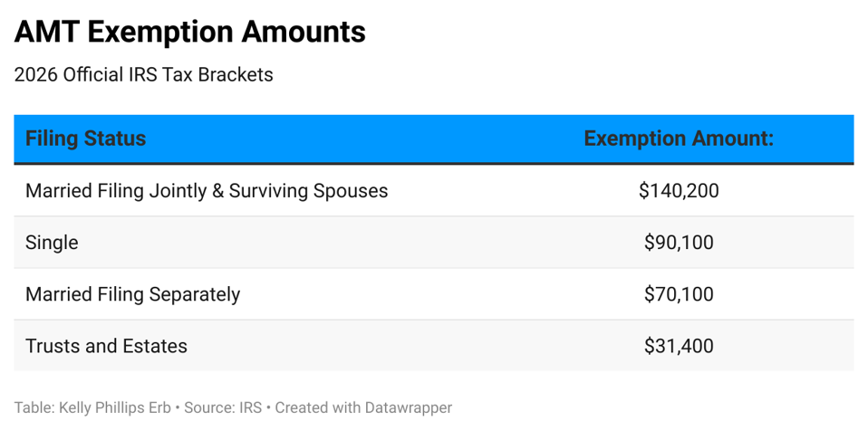Click the $31,400 exemption amount
Viewport: 868px width, 431px height.
pyautogui.click(x=679, y=346)
